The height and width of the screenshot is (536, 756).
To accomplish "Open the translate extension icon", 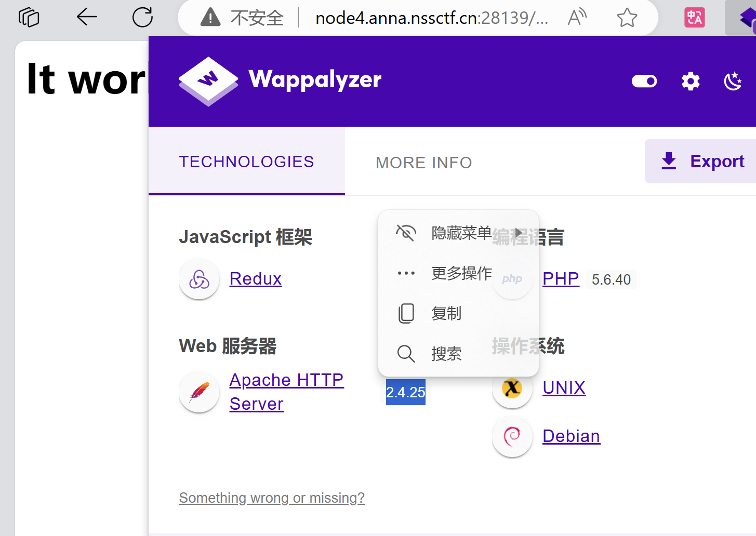I will click(694, 18).
